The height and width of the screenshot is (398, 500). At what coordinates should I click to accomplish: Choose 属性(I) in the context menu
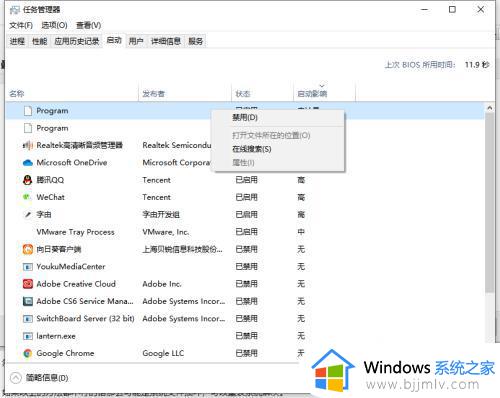[x=279, y=163]
